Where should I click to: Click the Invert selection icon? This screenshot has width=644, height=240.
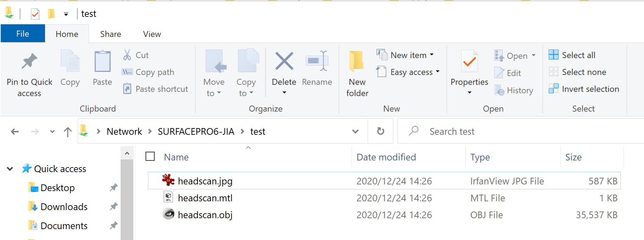click(553, 88)
